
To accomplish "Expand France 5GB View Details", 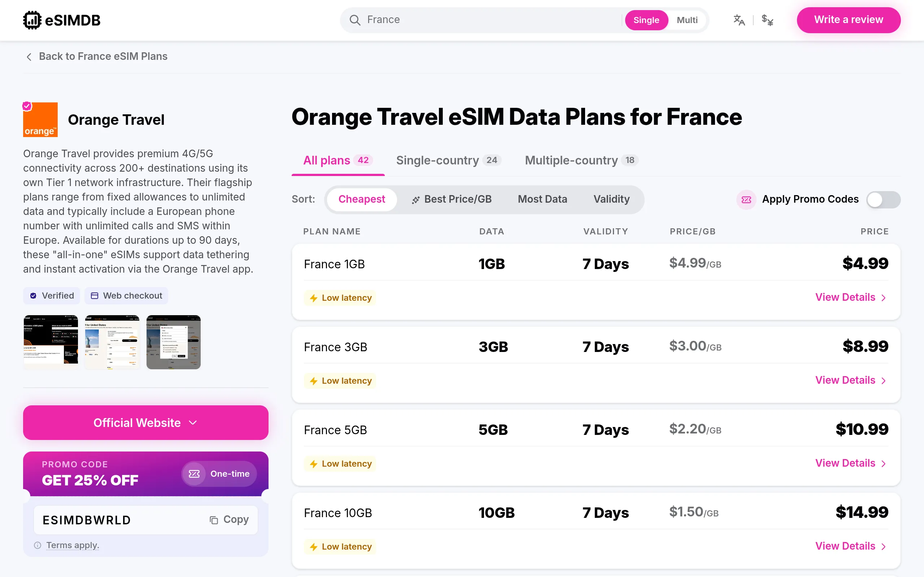I will pyautogui.click(x=851, y=463).
